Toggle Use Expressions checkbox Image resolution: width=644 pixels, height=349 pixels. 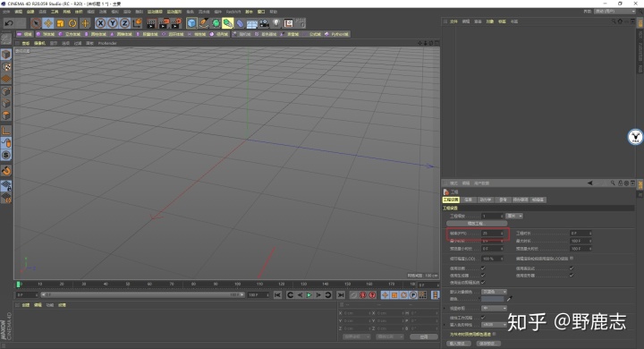click(x=572, y=268)
